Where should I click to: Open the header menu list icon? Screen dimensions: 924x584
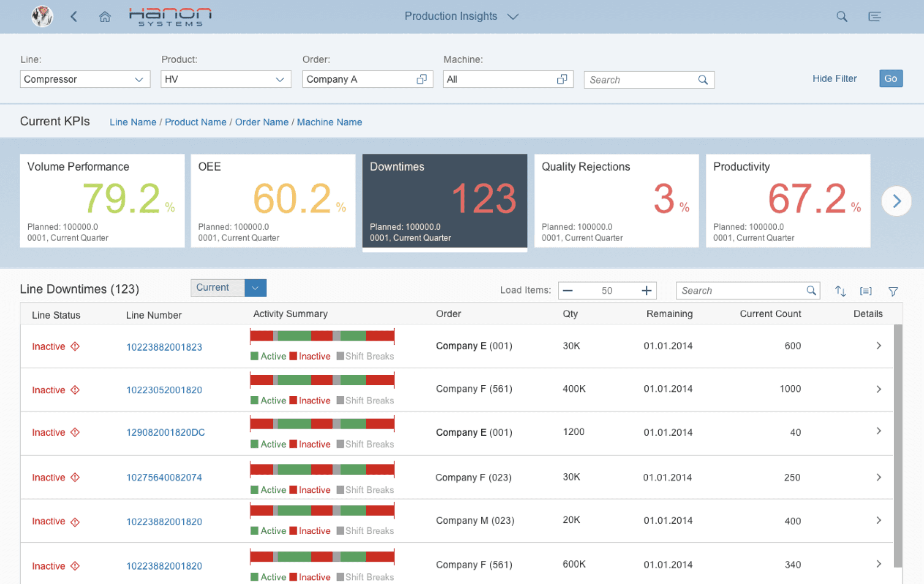click(875, 16)
